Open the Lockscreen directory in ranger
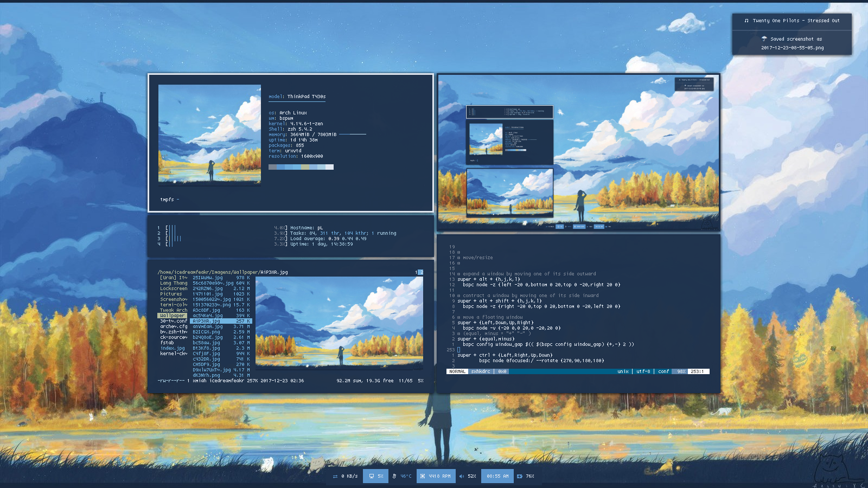 [x=173, y=288]
